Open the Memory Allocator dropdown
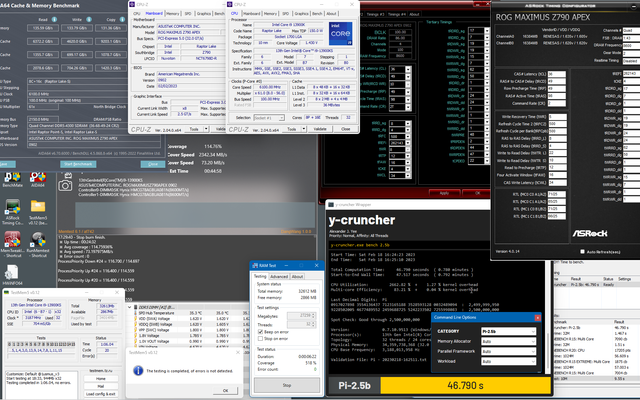 coord(508,341)
